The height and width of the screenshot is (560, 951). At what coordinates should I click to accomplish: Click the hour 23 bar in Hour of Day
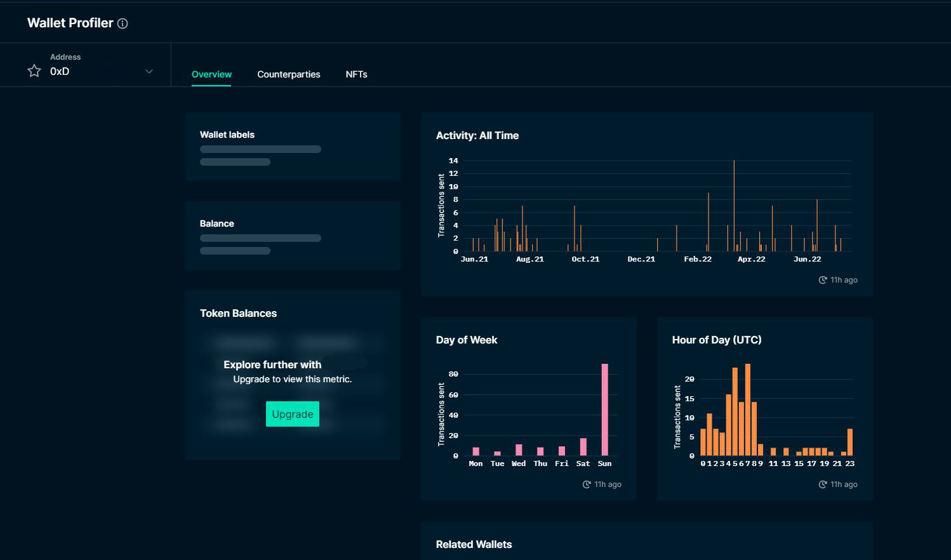pyautogui.click(x=851, y=441)
